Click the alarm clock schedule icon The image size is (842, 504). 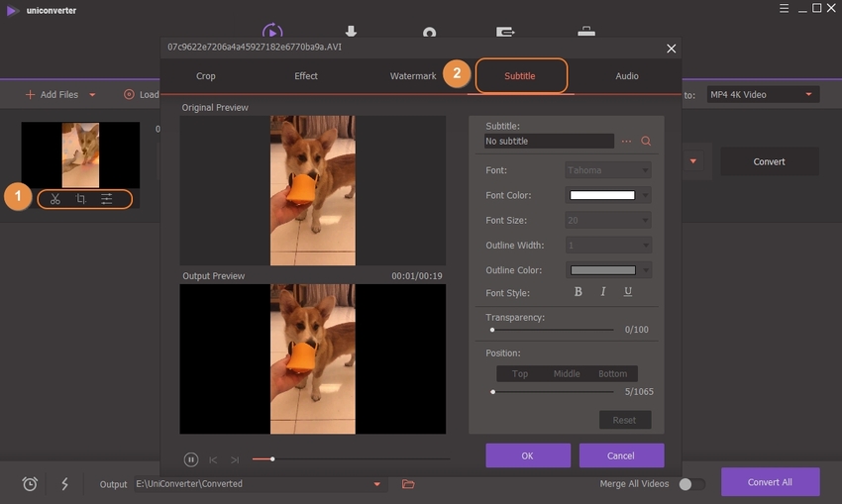tap(31, 484)
